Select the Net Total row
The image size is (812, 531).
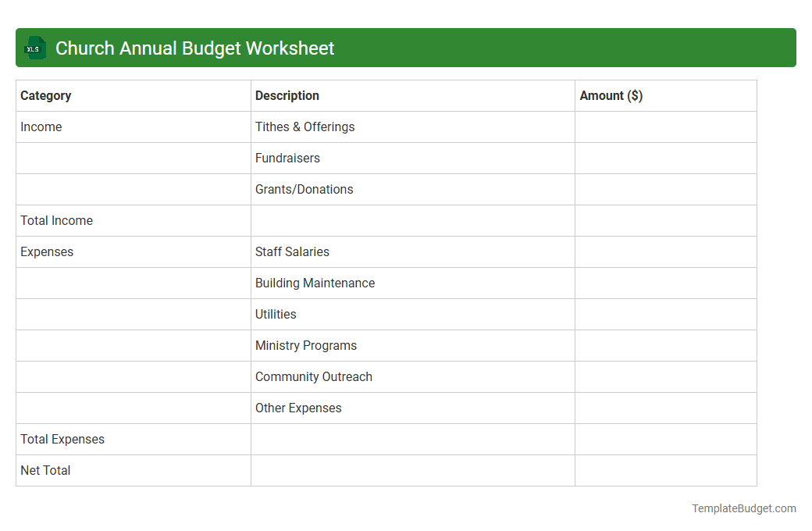pyautogui.click(x=45, y=470)
